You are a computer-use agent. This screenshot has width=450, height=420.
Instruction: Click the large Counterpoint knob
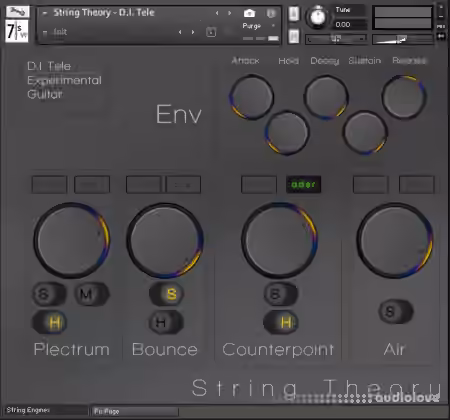(279, 240)
